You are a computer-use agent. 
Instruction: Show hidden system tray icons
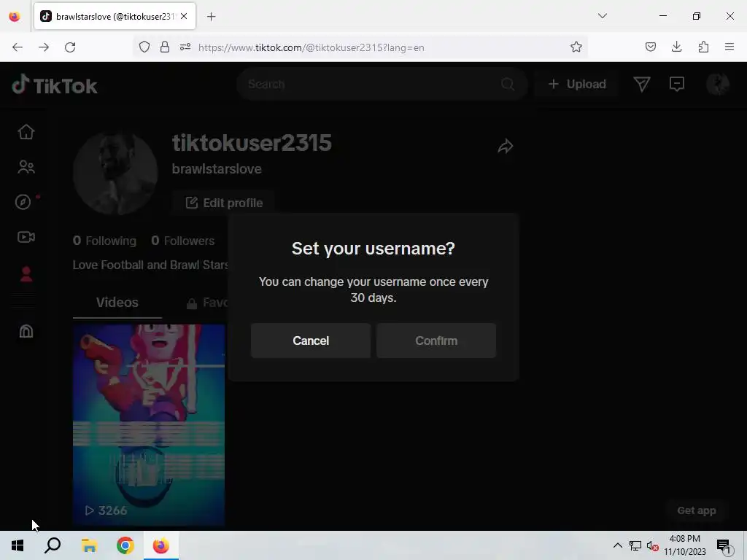[x=617, y=545]
